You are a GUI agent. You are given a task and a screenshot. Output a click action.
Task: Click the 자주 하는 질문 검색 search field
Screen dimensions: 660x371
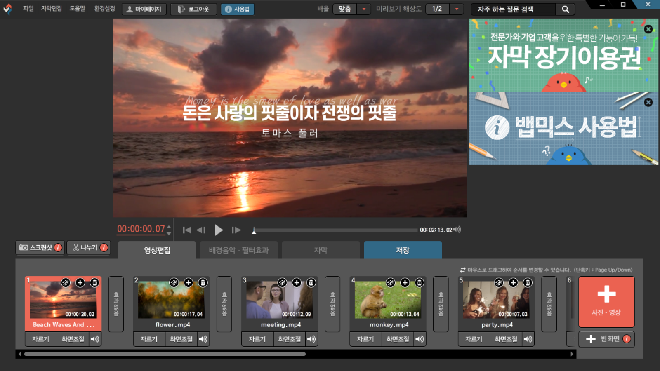[x=514, y=9]
